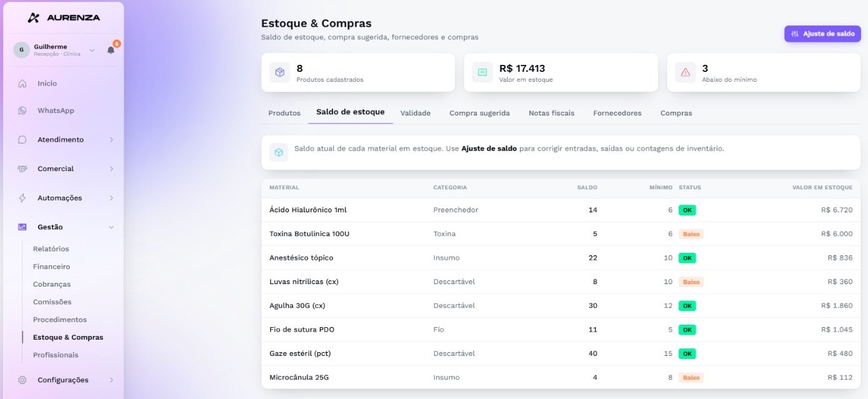Viewport: 868px width, 399px height.
Task: Click the VALOR EM ESTOQUE column header
Action: (x=822, y=187)
